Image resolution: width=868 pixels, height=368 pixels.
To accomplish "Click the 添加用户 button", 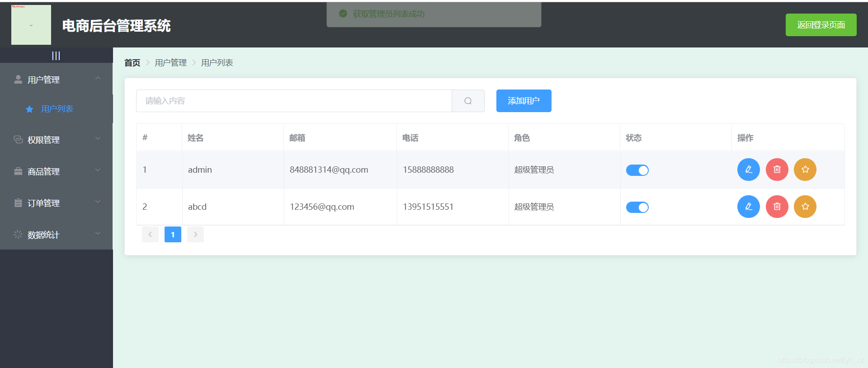I will coord(524,101).
